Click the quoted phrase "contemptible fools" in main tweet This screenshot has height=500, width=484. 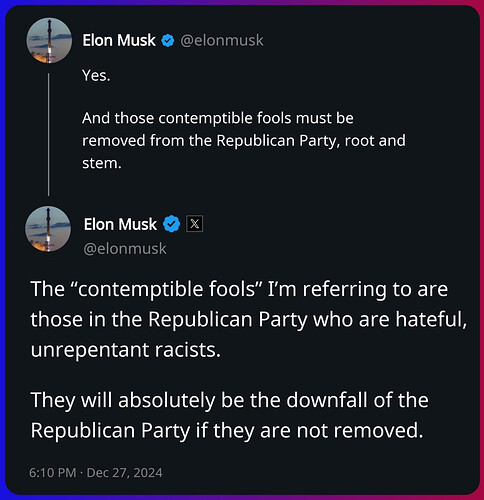click(166, 289)
